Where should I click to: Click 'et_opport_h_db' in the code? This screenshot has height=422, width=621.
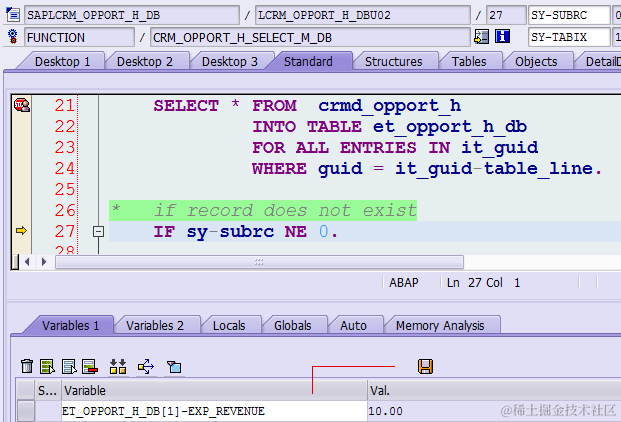pyautogui.click(x=450, y=127)
